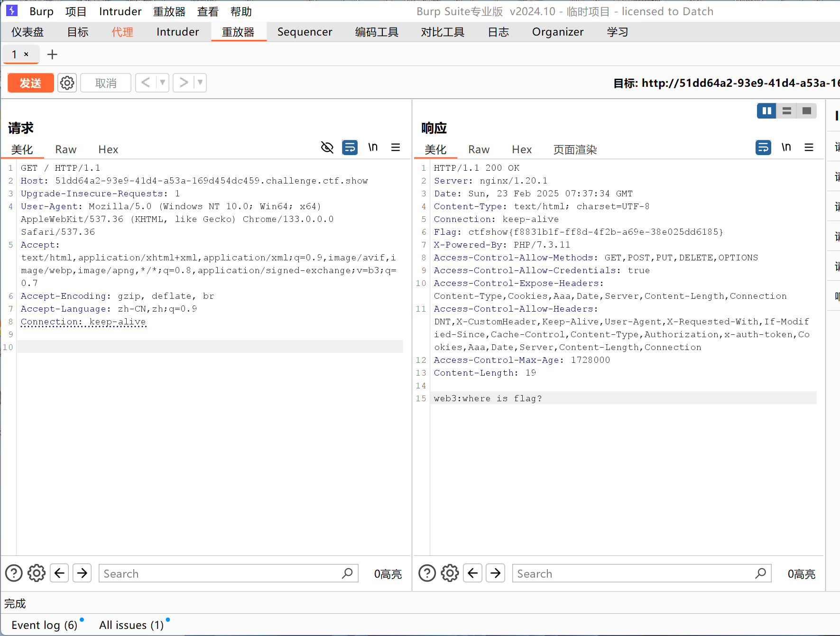Open the request panel hamburger options menu
840x636 pixels.
395,147
